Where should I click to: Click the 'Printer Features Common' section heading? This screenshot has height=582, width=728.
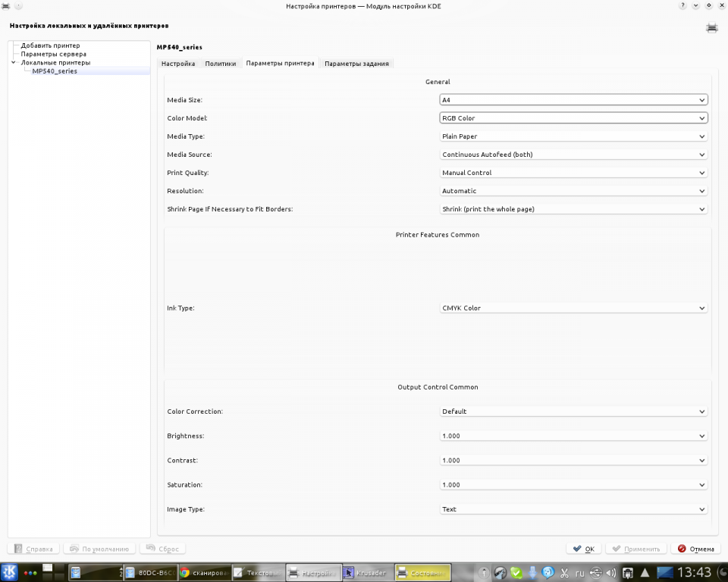coord(438,235)
